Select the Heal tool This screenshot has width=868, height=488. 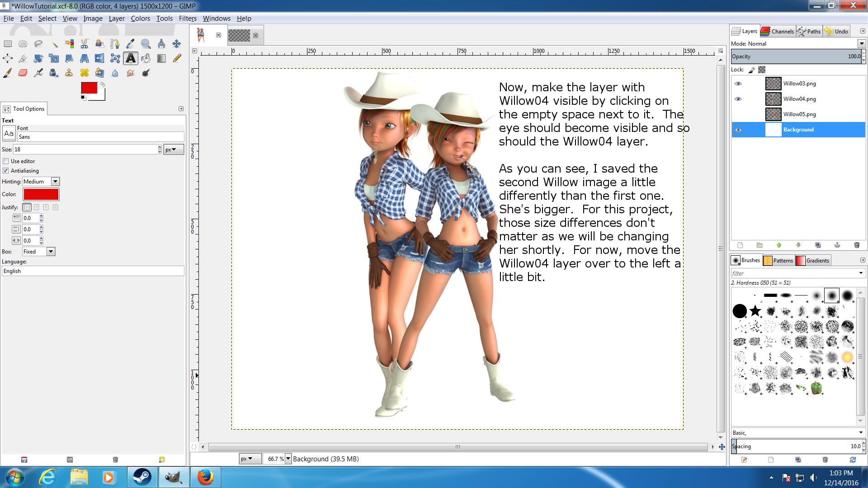[85, 73]
